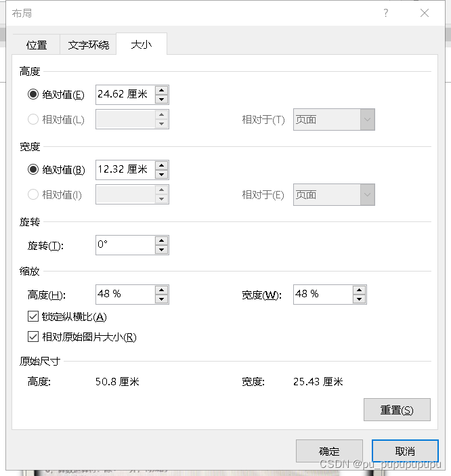This screenshot has height=476, width=451.
Task: Open width 相对于(E) 页面 dropdown
Action: coord(334,194)
